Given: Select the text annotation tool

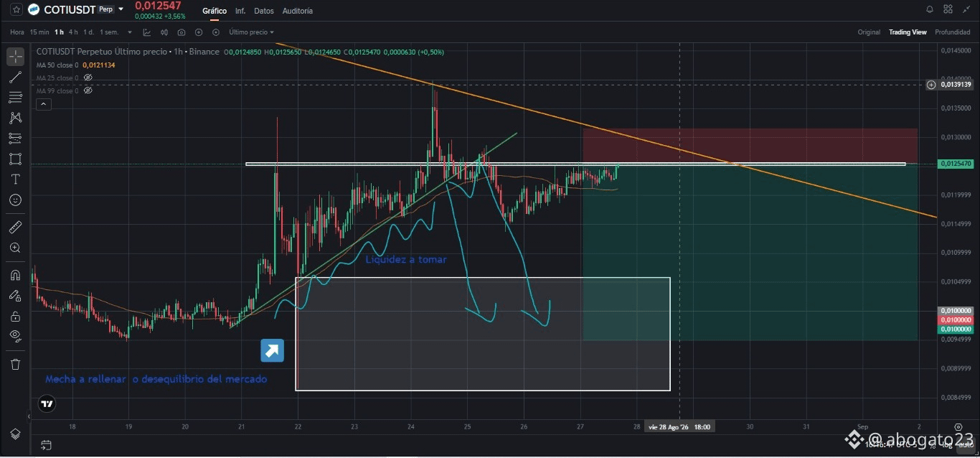Looking at the screenshot, I should pyautogui.click(x=15, y=179).
